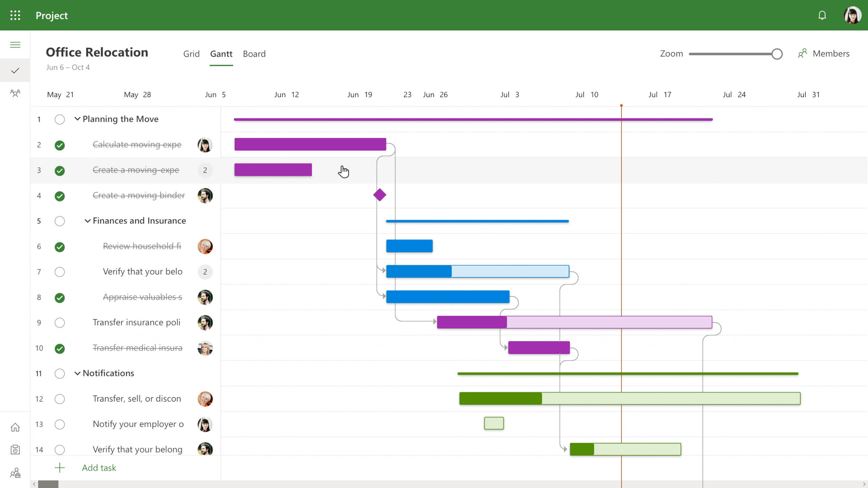The height and width of the screenshot is (488, 868).
Task: Open the user profile avatar
Action: (852, 15)
